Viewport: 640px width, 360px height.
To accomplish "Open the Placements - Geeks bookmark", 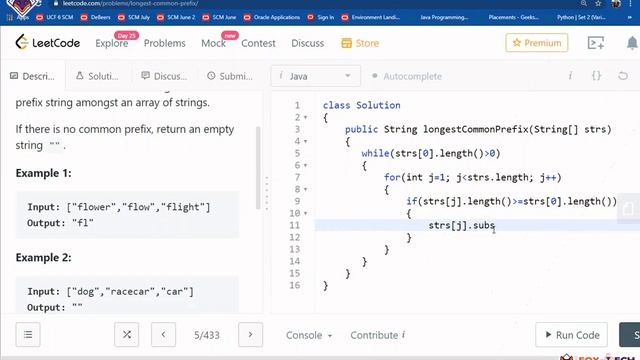I will point(513,17).
